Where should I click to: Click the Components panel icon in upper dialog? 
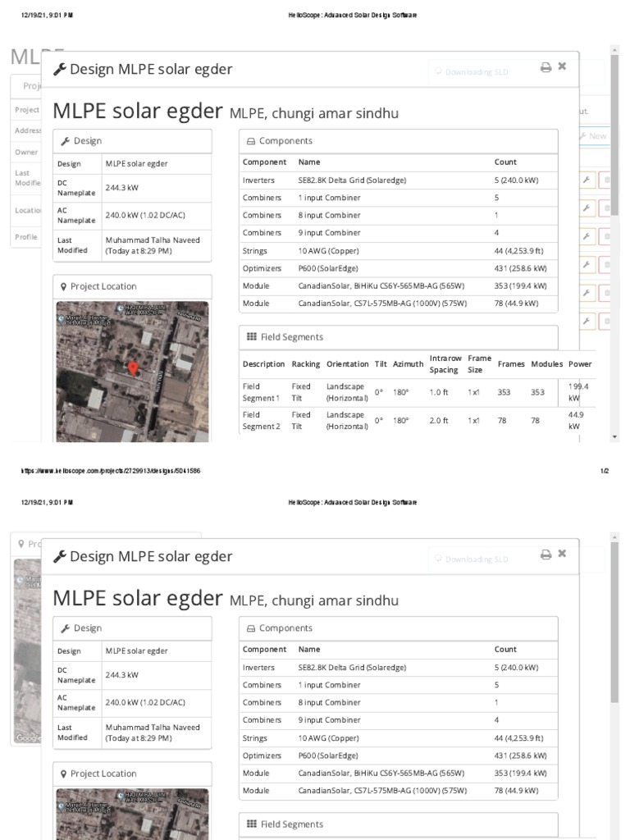click(x=251, y=141)
